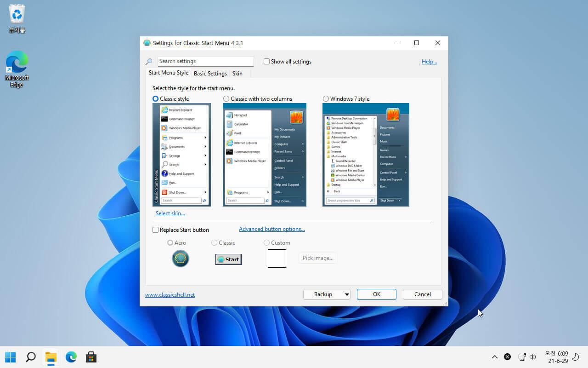The width and height of the screenshot is (588, 368).
Task: Open taskbar Search magnifier
Action: click(x=30, y=357)
